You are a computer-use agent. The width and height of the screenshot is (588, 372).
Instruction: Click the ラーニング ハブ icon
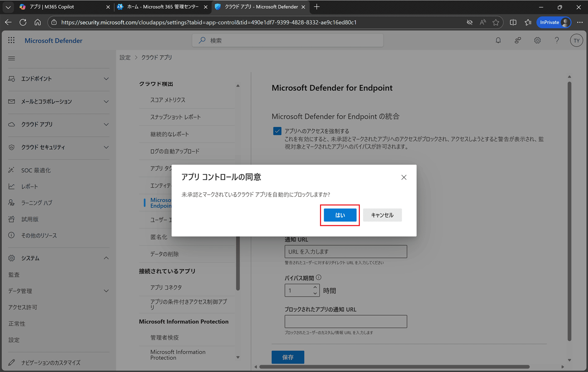[11, 203]
